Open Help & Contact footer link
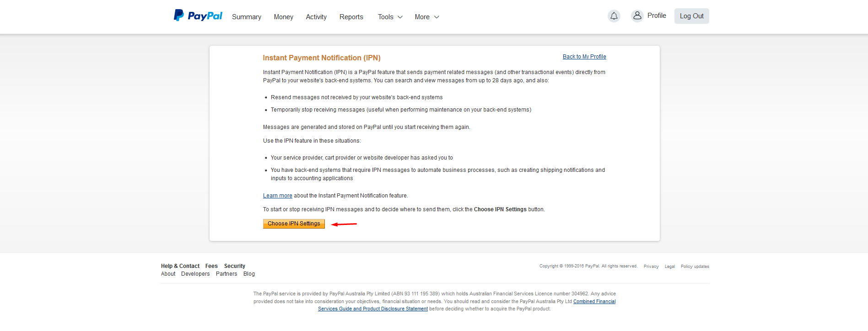This screenshot has height=331, width=868. [x=180, y=266]
